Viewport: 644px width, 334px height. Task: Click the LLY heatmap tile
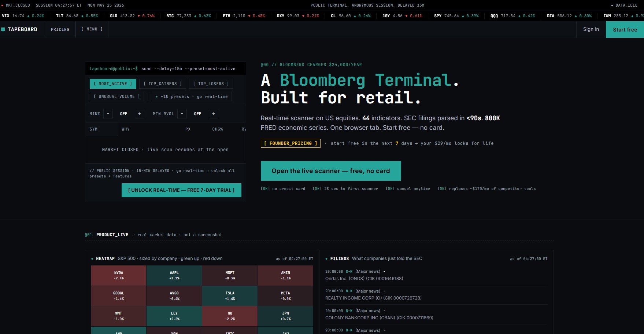[x=174, y=316]
